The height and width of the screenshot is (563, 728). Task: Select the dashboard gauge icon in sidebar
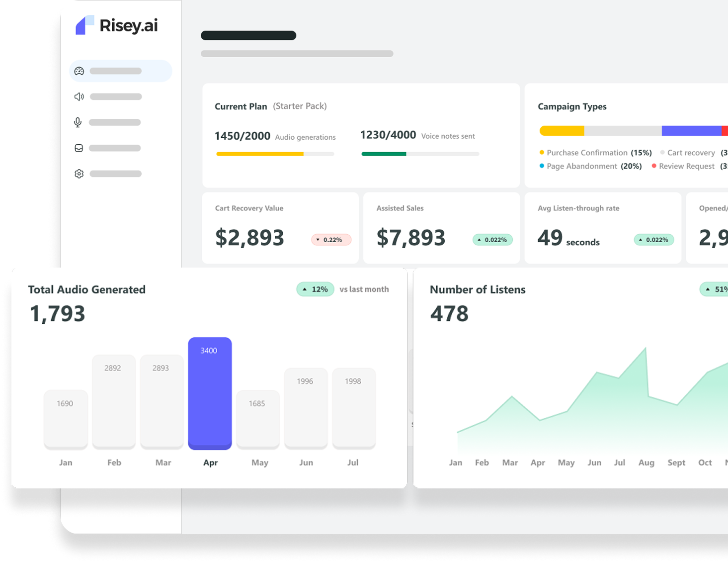[x=79, y=71]
